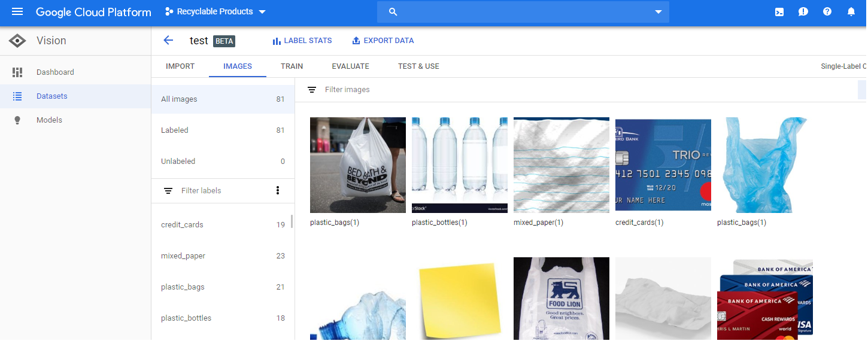The height and width of the screenshot is (347, 868).
Task: Go back using the arrow beside test
Action: coord(168,41)
